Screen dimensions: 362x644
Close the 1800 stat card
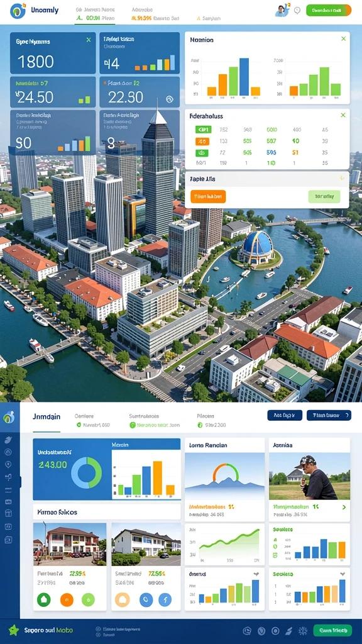coord(89,40)
